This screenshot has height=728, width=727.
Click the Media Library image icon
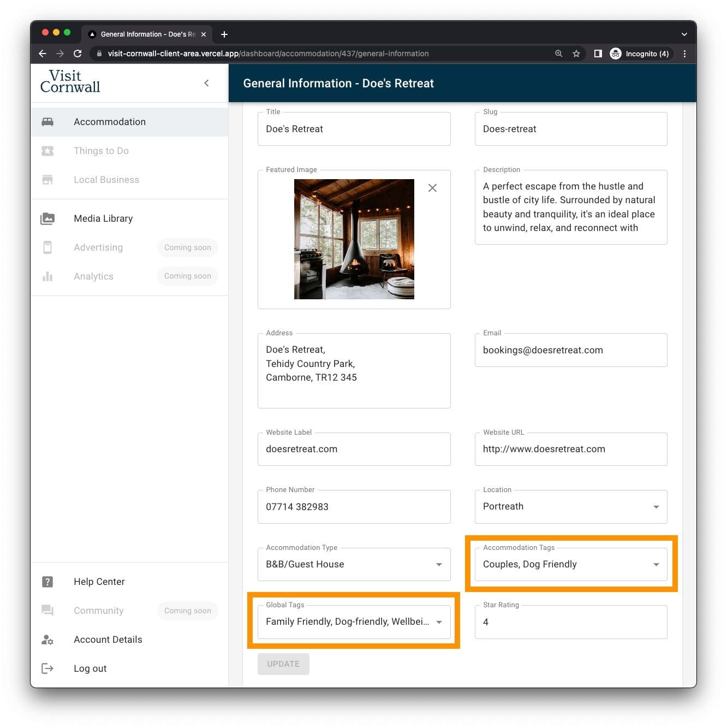47,218
